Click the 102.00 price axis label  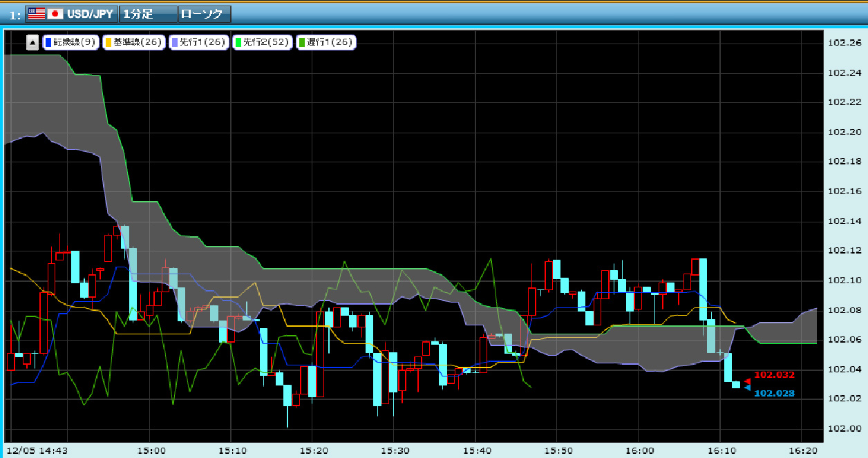(x=845, y=428)
